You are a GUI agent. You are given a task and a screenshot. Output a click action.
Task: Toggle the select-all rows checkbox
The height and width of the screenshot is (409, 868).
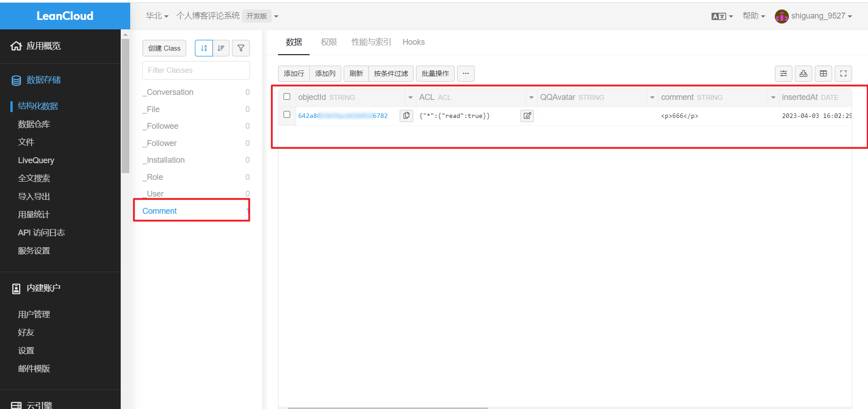[x=287, y=97]
